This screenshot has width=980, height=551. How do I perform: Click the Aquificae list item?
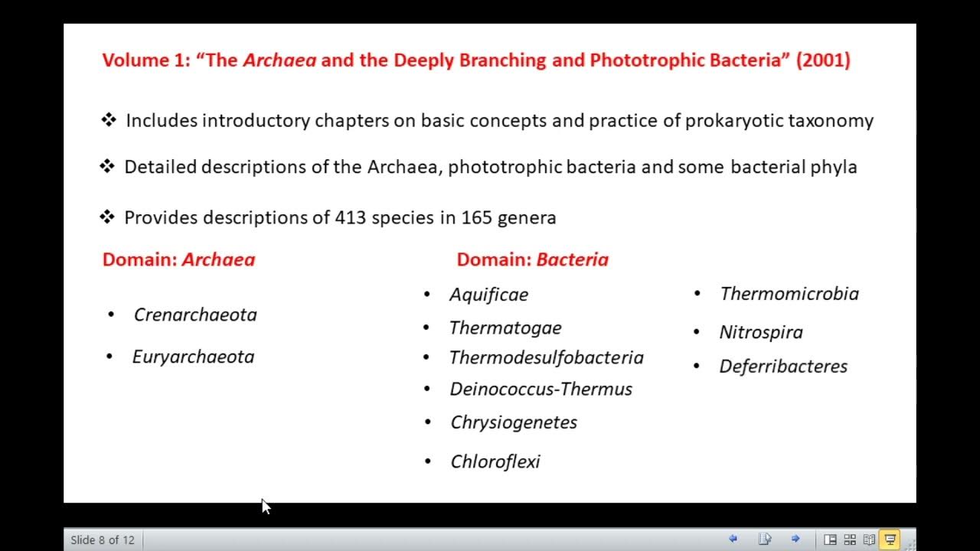coord(488,295)
